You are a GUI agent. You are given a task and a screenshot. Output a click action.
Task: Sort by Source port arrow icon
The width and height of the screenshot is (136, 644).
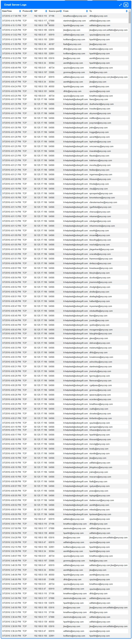61,11
